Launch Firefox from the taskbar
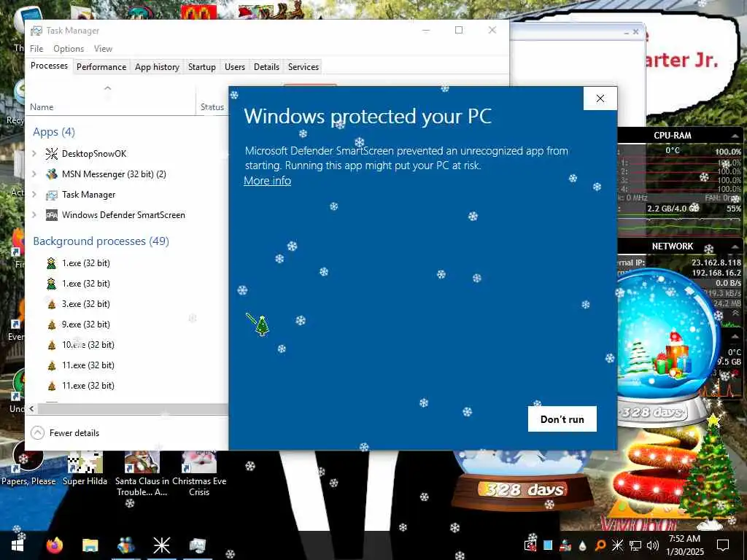Screen dimensions: 747x560 point(54,545)
